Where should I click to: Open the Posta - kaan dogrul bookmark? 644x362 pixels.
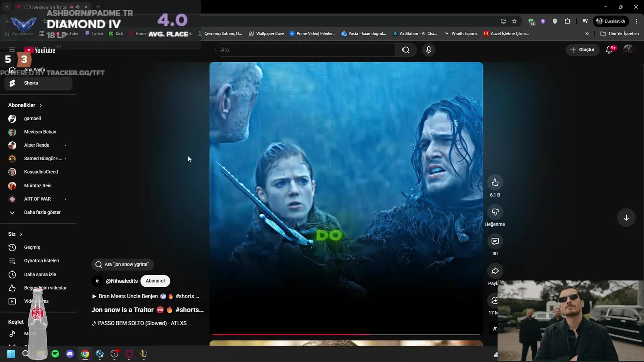click(364, 34)
